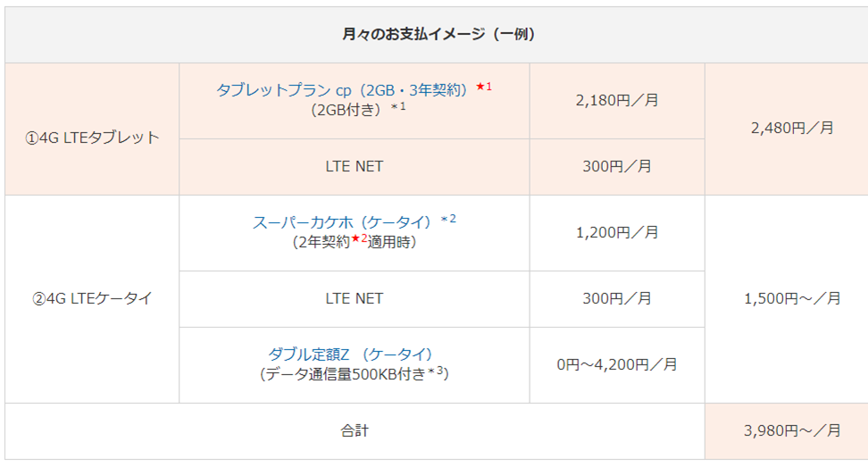Select the ②4G LTEケータイ row label
Screen dimensions: 868x467
coord(92,298)
